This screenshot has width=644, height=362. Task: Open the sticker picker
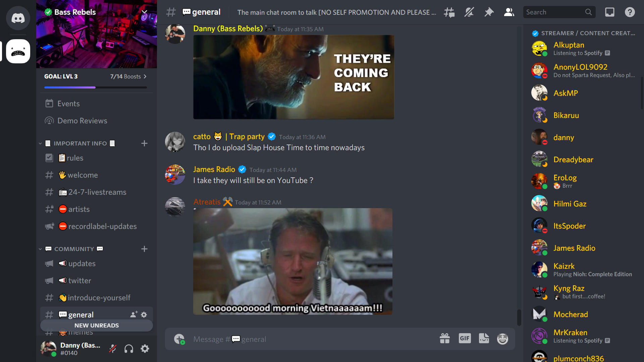[484, 339]
